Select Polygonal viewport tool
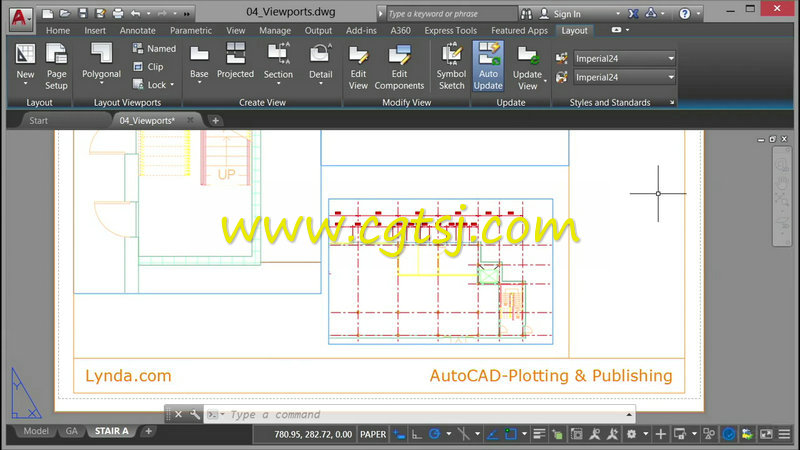This screenshot has height=450, width=800. (x=101, y=64)
